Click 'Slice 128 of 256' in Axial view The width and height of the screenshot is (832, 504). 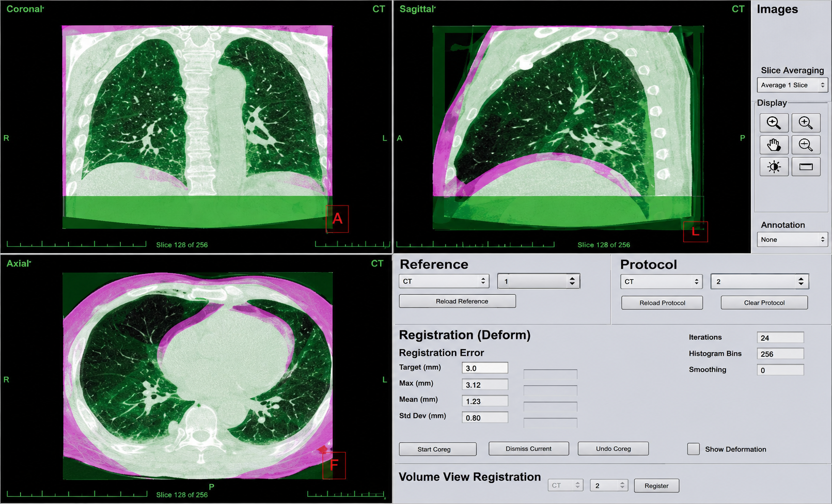[182, 495]
